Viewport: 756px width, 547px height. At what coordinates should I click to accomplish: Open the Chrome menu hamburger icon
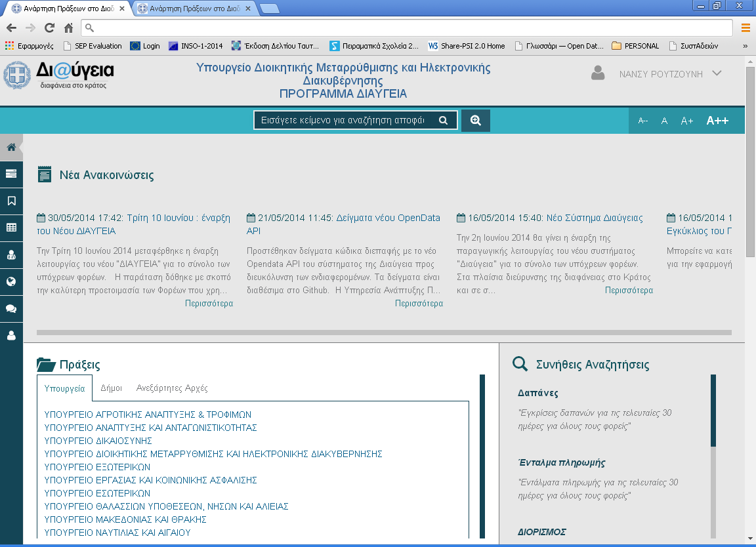[745, 28]
